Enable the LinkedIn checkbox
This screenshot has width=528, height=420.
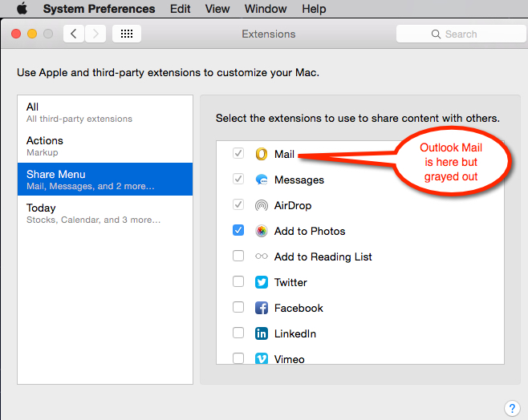click(x=238, y=333)
